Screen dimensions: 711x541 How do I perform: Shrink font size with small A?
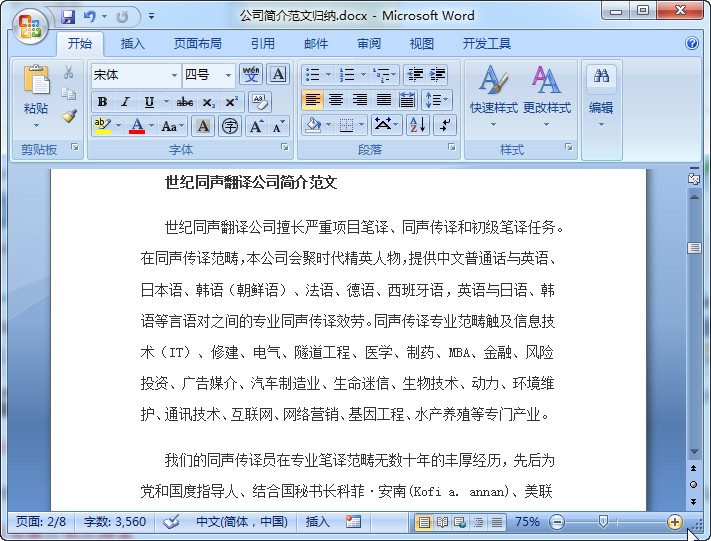tap(278, 126)
